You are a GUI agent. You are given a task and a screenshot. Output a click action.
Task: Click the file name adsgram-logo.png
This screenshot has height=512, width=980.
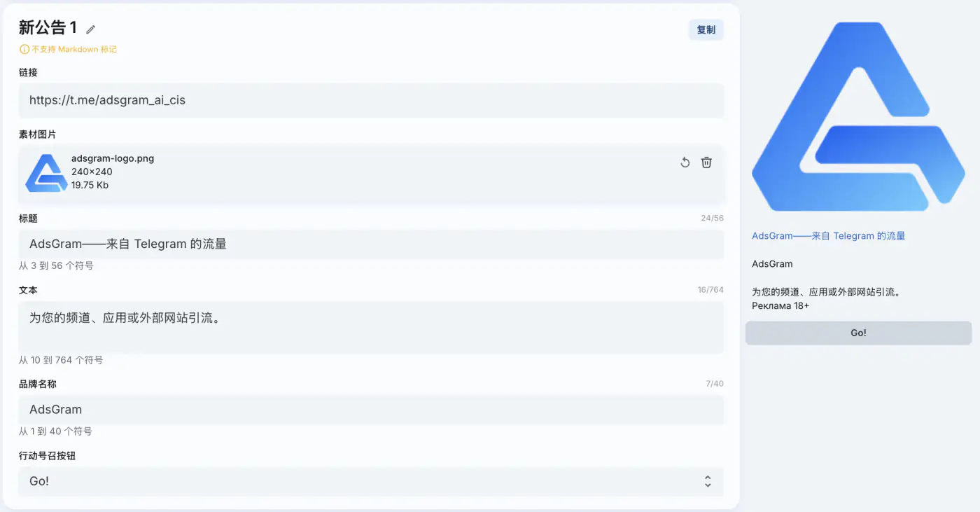[113, 158]
